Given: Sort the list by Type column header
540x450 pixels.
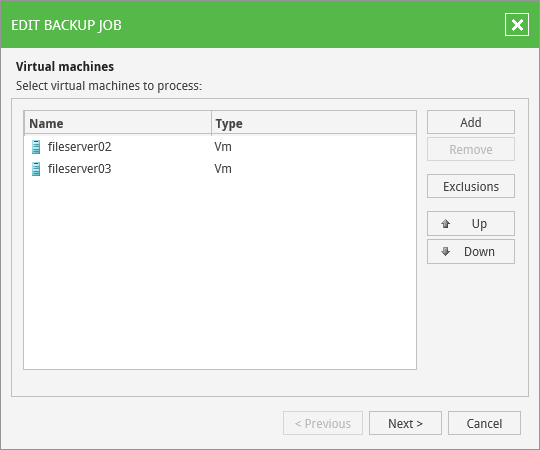Looking at the screenshot, I should (x=314, y=123).
